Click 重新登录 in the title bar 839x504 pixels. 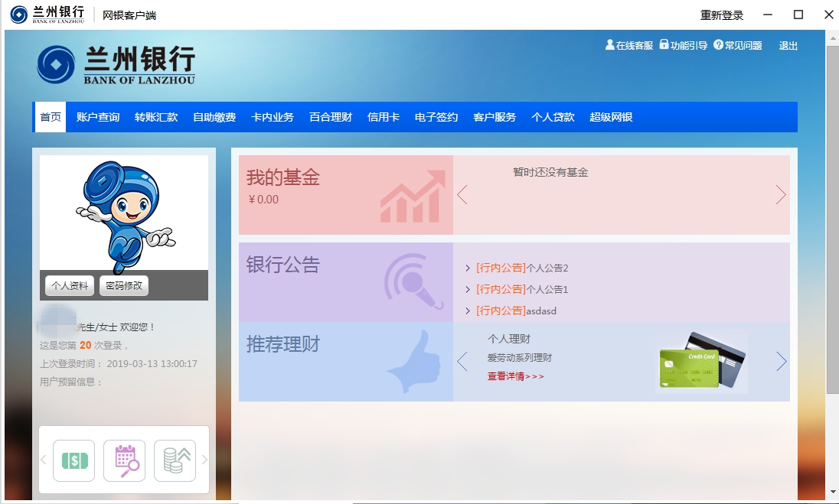(722, 15)
